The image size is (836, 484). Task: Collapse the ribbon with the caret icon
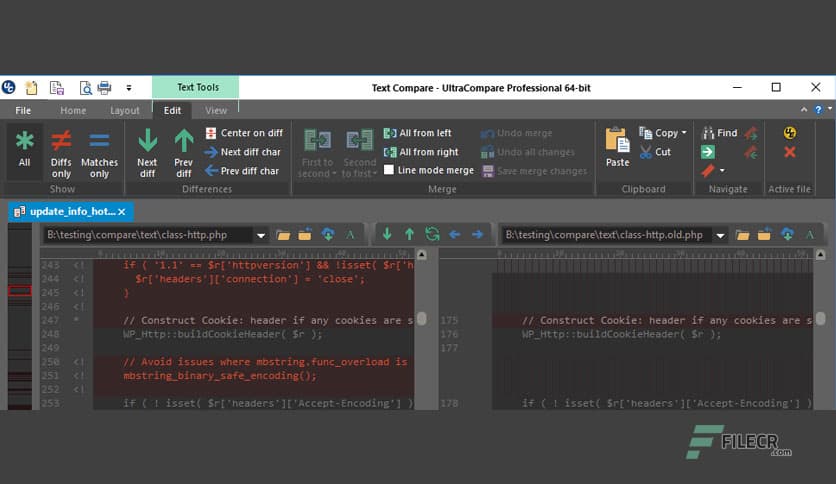click(x=803, y=109)
